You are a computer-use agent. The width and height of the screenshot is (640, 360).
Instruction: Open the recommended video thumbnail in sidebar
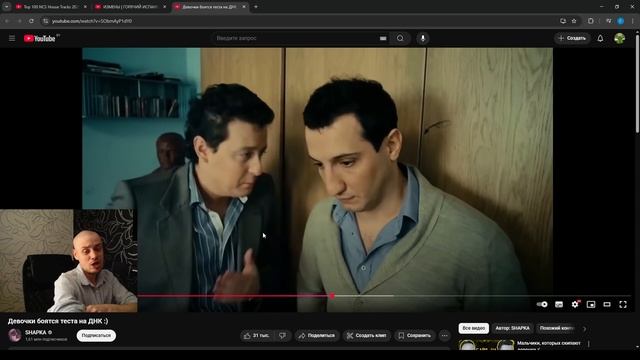(486, 345)
